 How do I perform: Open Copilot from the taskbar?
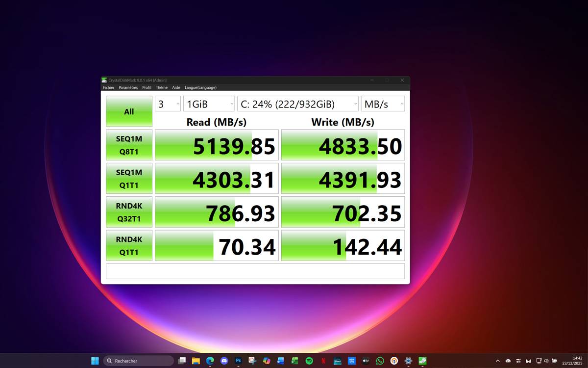point(266,361)
